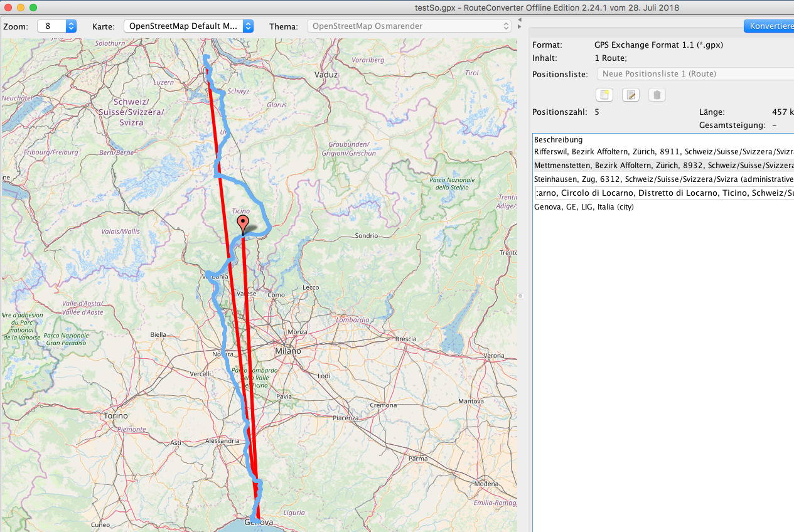
Task: Click the right arrow on the divider
Action: tap(519, 28)
